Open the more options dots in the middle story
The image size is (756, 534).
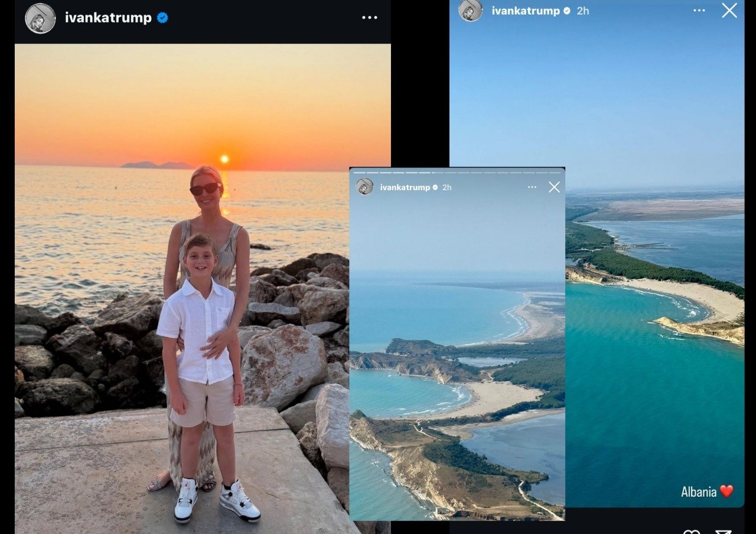532,187
